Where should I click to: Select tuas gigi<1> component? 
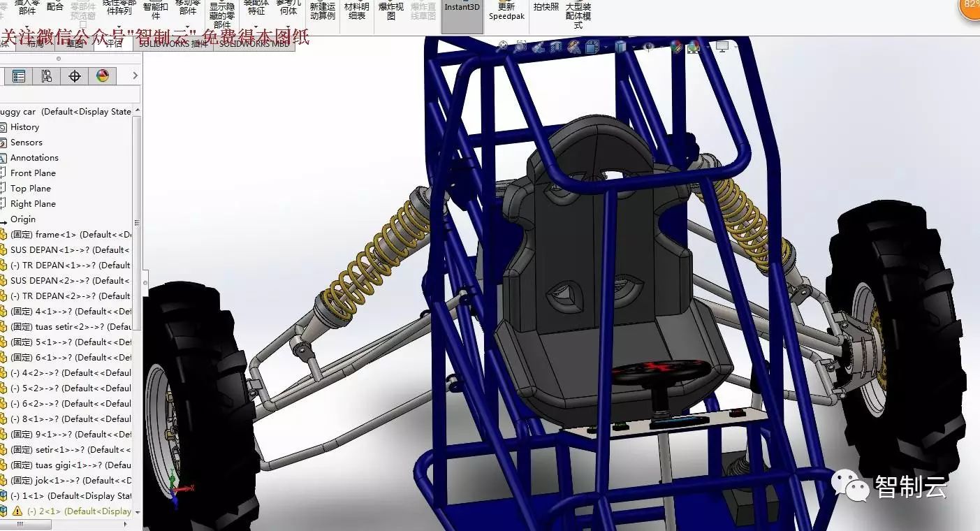pos(66,465)
